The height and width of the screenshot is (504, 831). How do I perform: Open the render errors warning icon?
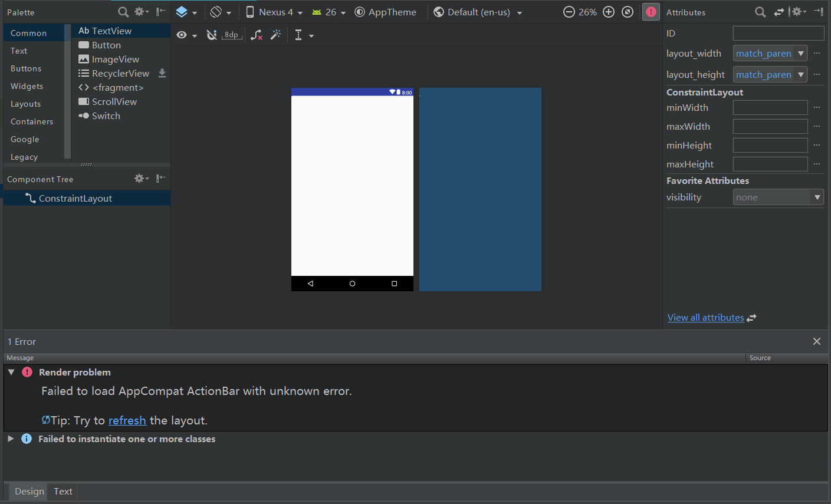coord(651,11)
